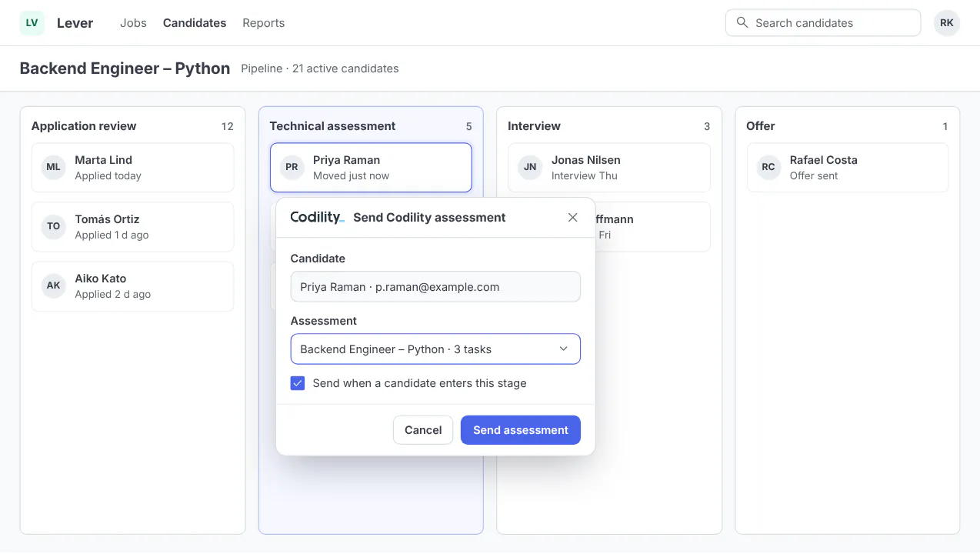Viewport: 980px width, 554px height.
Task: Click the 'Applied 2 d ago' text
Action: point(113,295)
